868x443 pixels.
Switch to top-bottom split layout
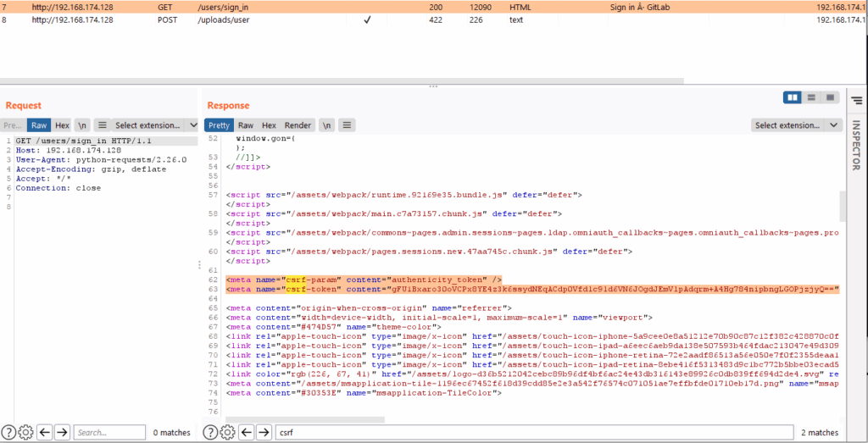click(811, 97)
